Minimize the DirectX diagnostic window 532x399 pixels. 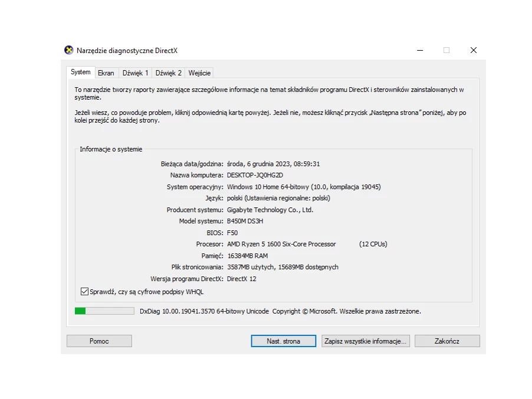point(419,50)
